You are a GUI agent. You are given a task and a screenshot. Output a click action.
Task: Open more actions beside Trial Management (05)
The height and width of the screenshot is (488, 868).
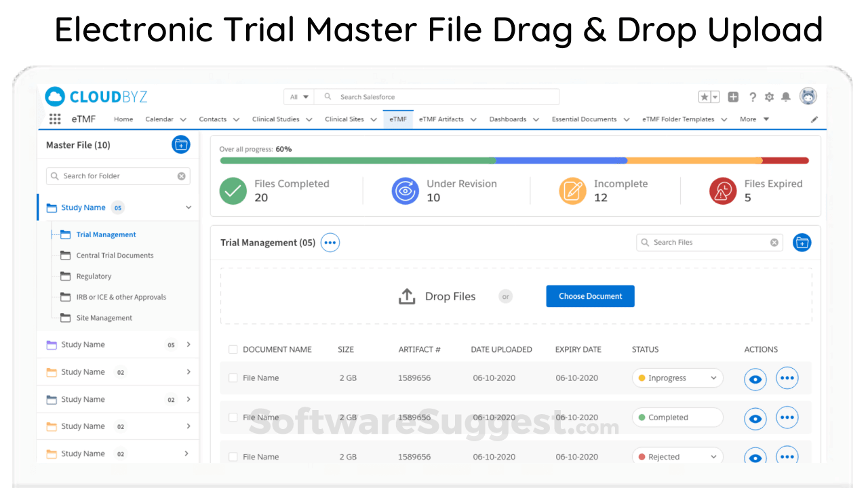330,242
